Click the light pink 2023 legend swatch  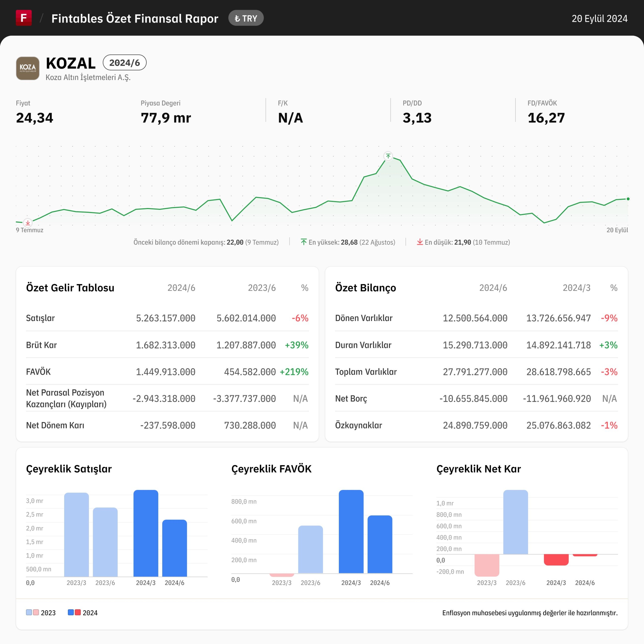36,612
